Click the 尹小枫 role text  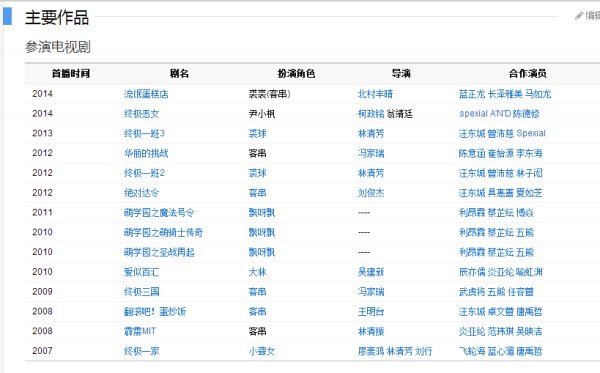(x=262, y=114)
